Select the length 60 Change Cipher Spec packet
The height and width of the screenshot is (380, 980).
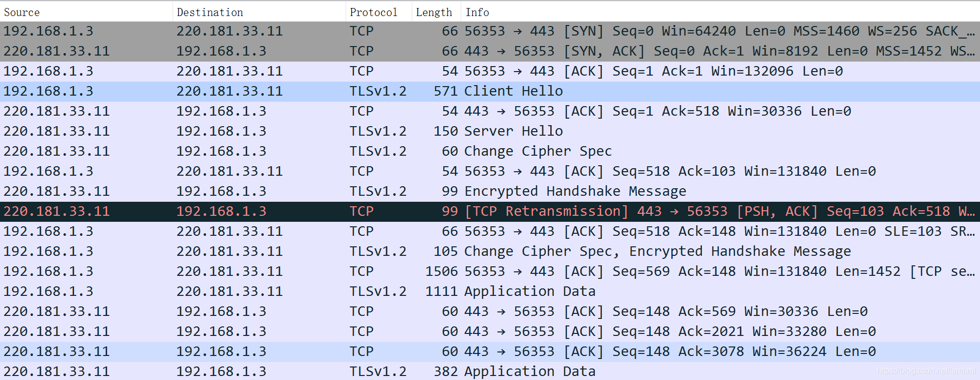(490, 151)
